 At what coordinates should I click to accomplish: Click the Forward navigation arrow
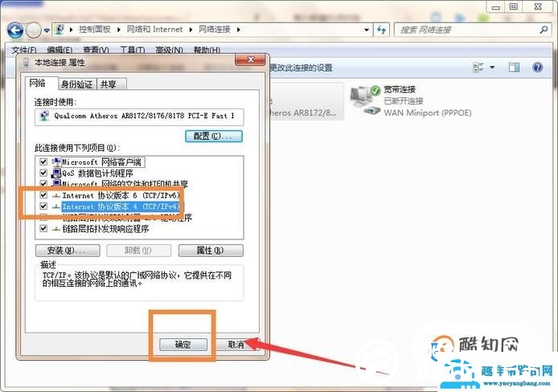point(34,31)
